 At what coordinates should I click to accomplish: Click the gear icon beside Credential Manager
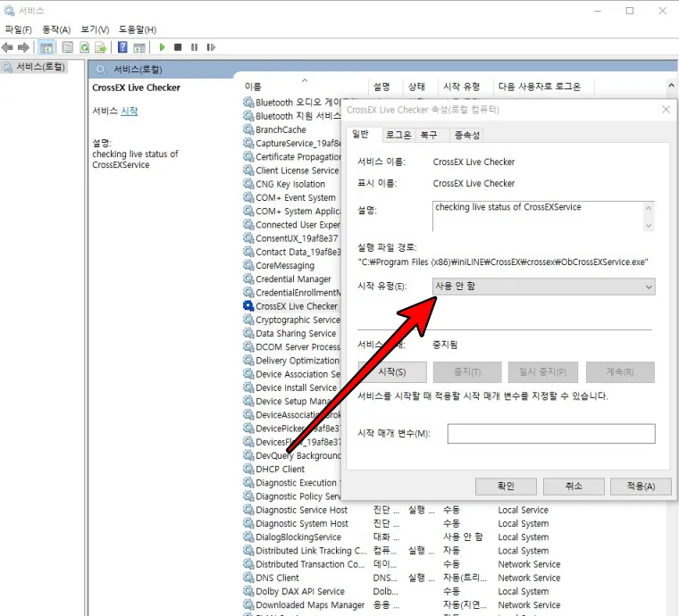[x=248, y=279]
